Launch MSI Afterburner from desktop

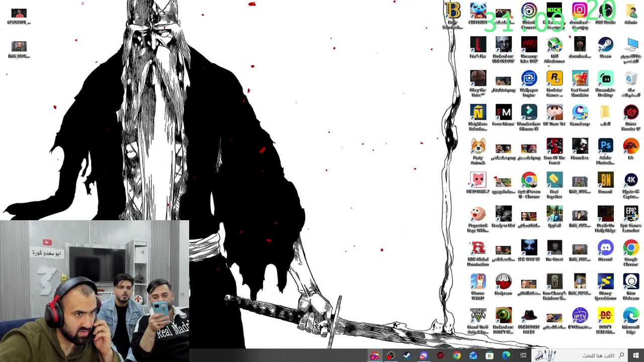click(554, 50)
